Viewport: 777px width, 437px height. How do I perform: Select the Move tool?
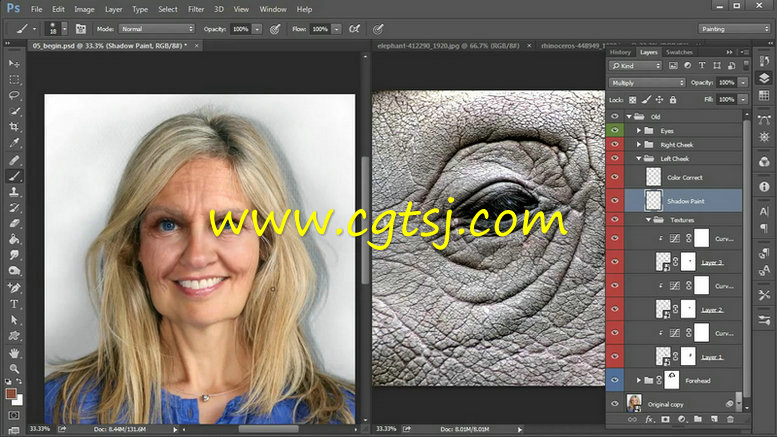(14, 63)
